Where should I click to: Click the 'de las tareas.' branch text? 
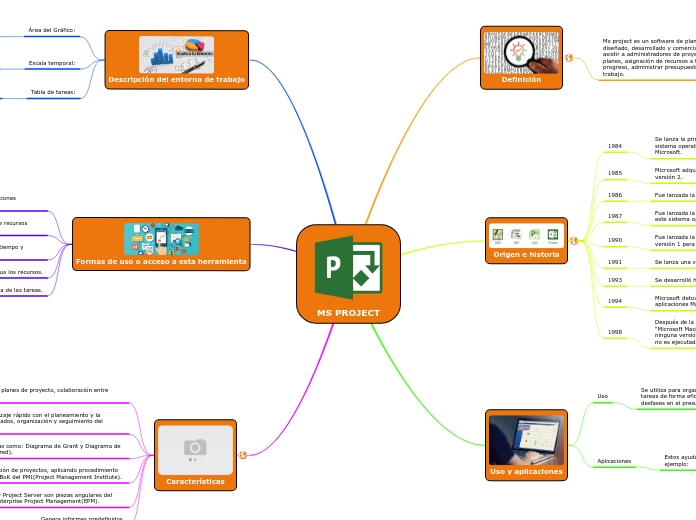(x=21, y=290)
